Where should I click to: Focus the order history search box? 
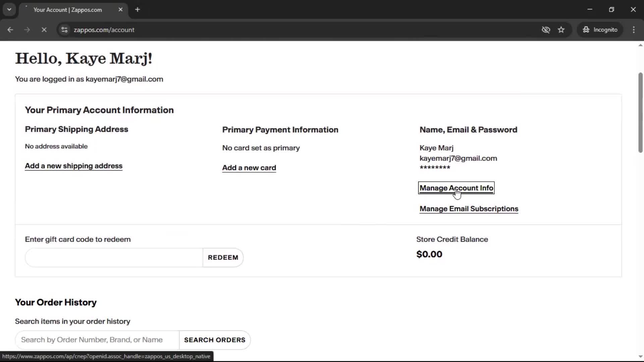pyautogui.click(x=97, y=340)
